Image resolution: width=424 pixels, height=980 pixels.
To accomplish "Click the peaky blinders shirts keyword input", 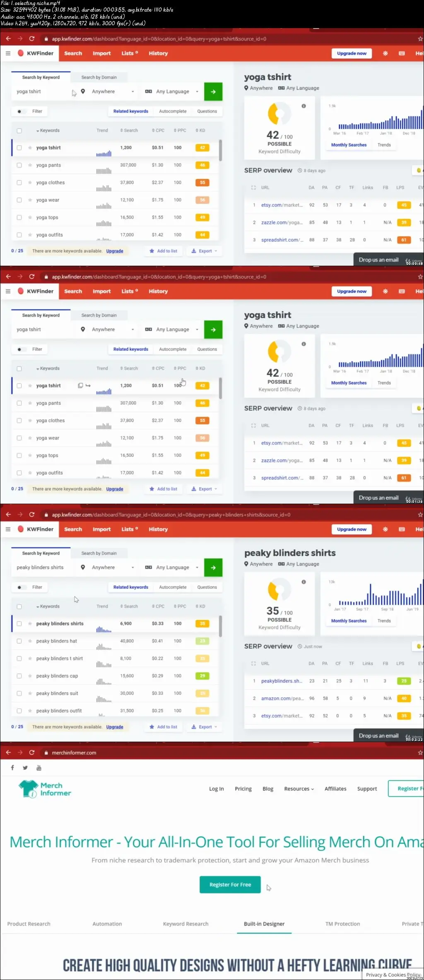I will (43, 567).
